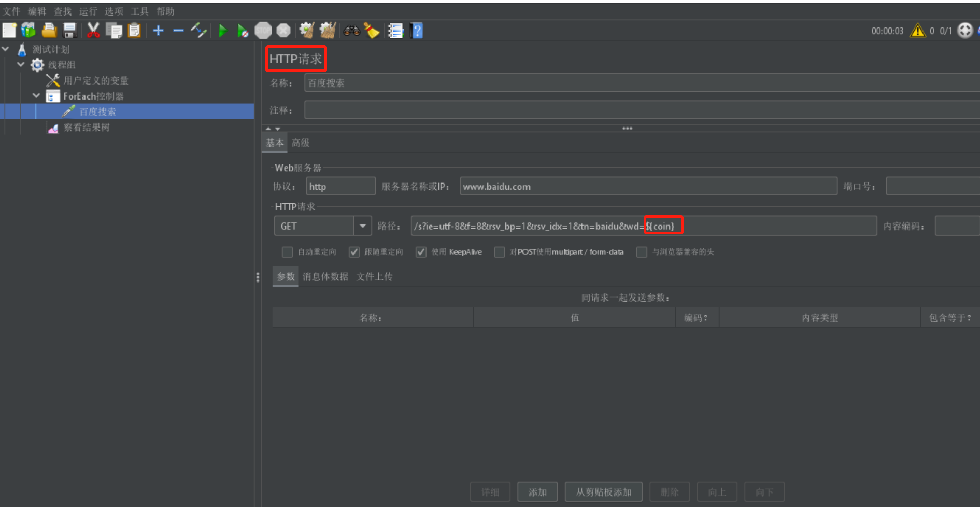Viewport: 980px width, 507px height.
Task: Open the GET method dropdown
Action: point(363,226)
